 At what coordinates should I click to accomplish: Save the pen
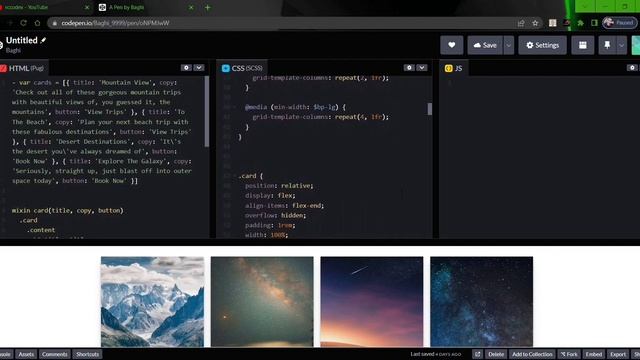tap(485, 45)
